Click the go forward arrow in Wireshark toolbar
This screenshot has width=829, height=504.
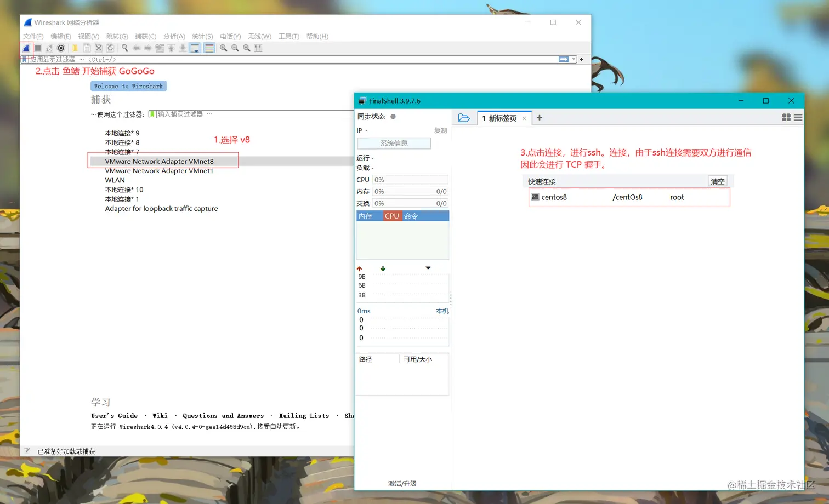tap(147, 48)
